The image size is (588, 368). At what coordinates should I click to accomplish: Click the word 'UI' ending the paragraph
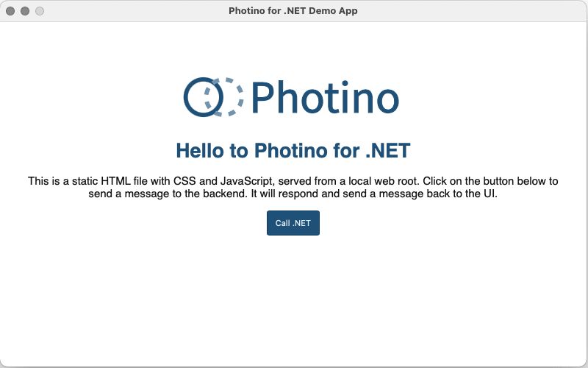(490, 195)
